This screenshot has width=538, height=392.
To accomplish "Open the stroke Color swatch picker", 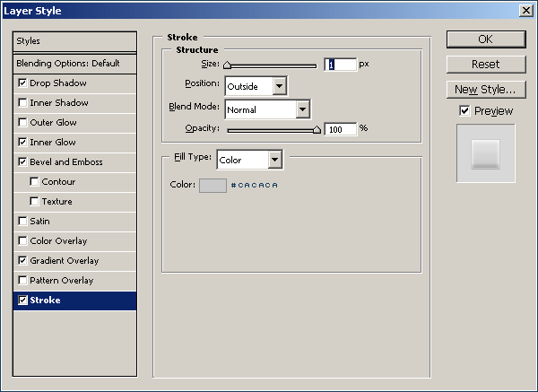I will [x=213, y=186].
